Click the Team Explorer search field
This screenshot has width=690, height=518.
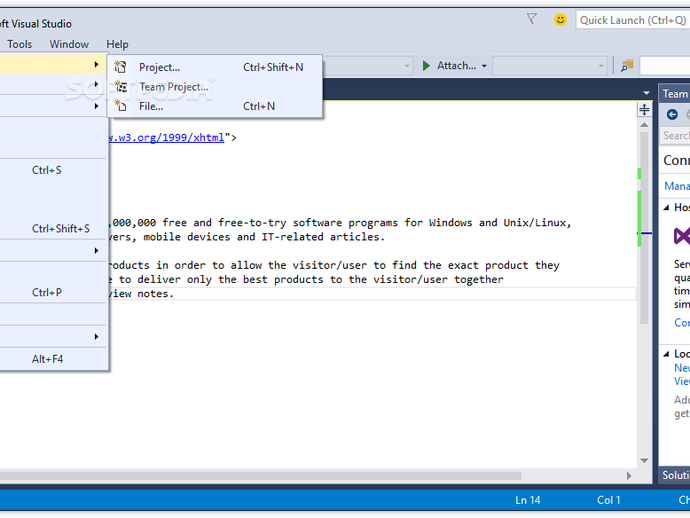(x=675, y=136)
